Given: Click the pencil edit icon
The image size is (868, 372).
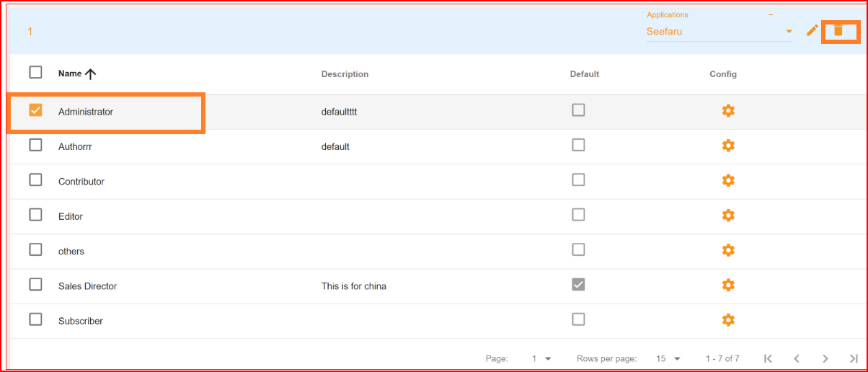Looking at the screenshot, I should click(x=812, y=30).
